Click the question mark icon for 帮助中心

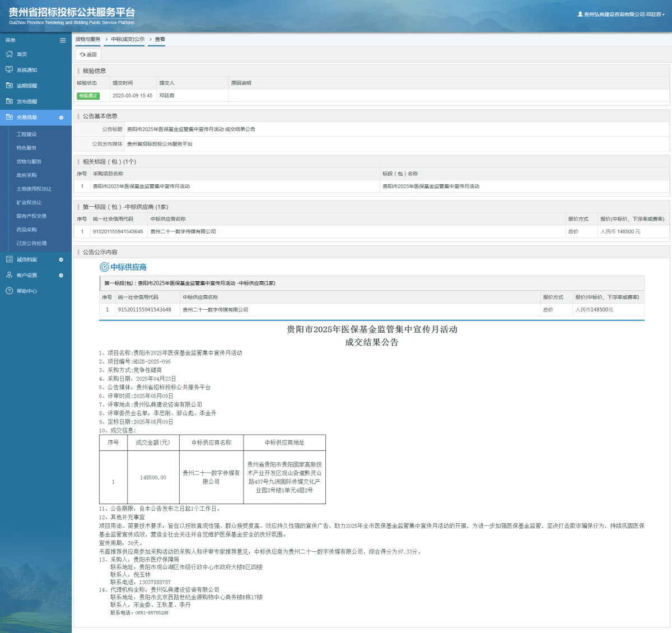point(9,291)
